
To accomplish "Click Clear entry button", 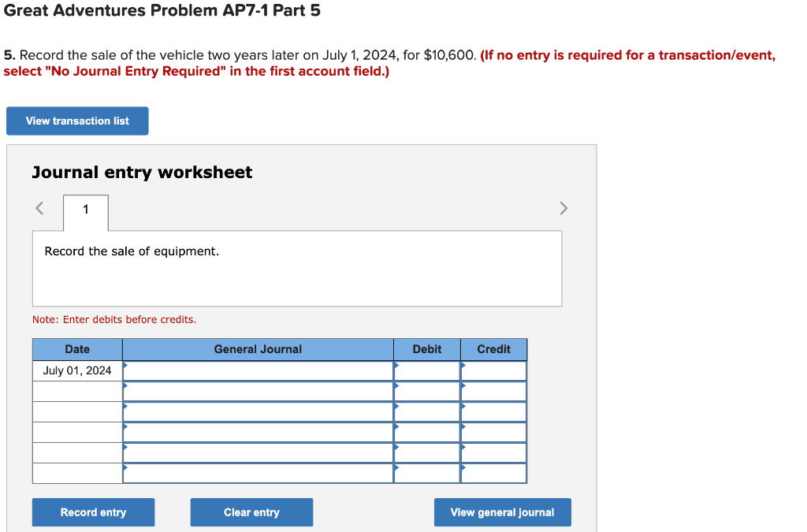I will tap(251, 512).
